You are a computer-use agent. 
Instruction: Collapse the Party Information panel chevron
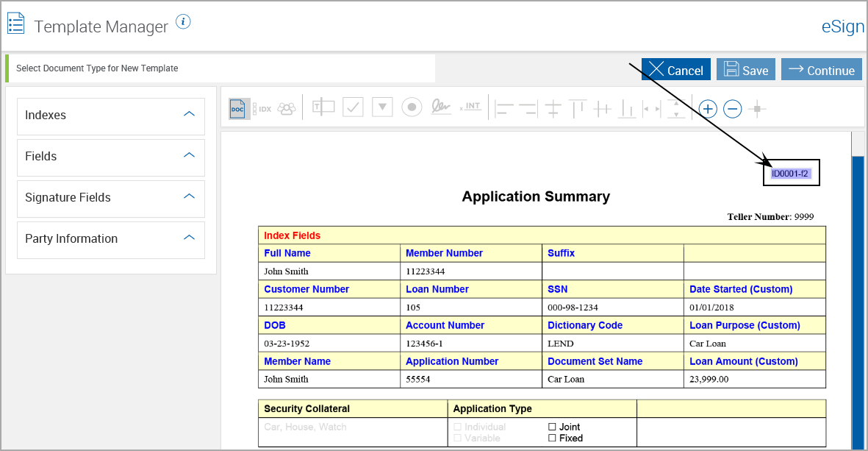[x=190, y=237]
